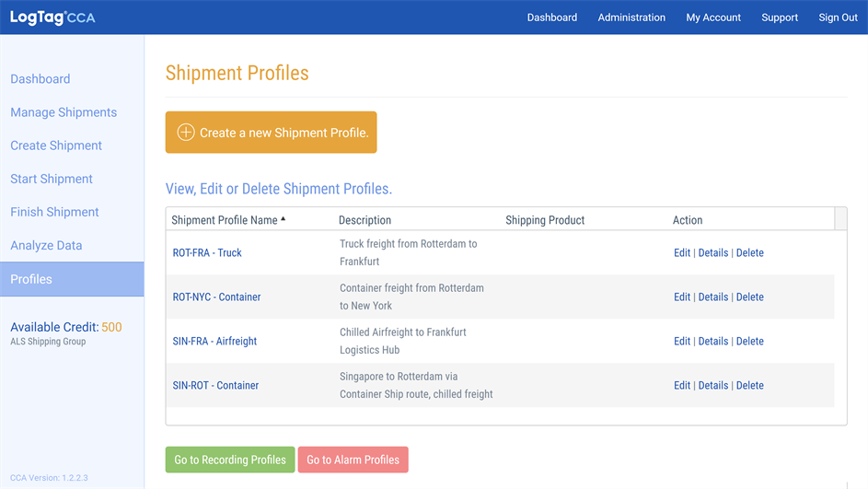View Details of ROT-FRA - Truck

(x=713, y=252)
